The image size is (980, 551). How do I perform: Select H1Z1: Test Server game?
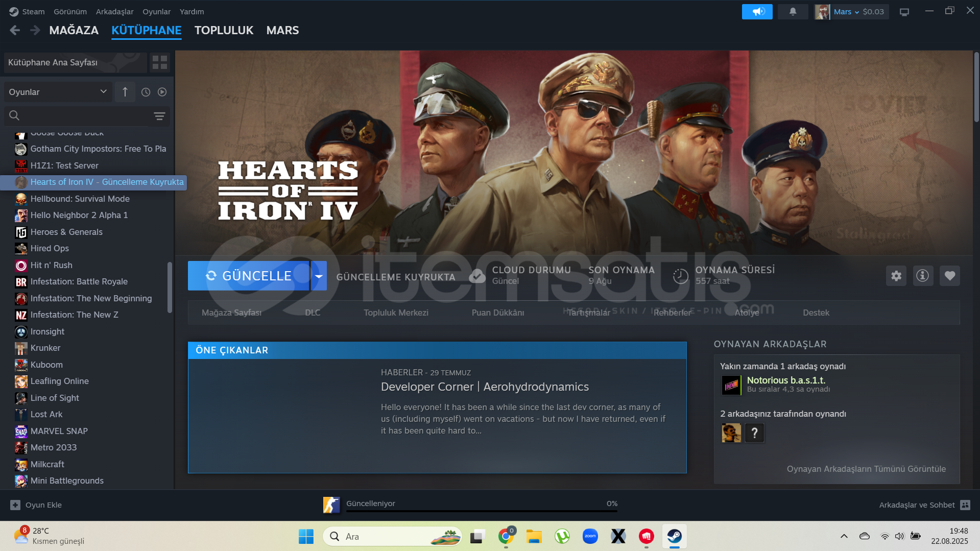pos(64,165)
